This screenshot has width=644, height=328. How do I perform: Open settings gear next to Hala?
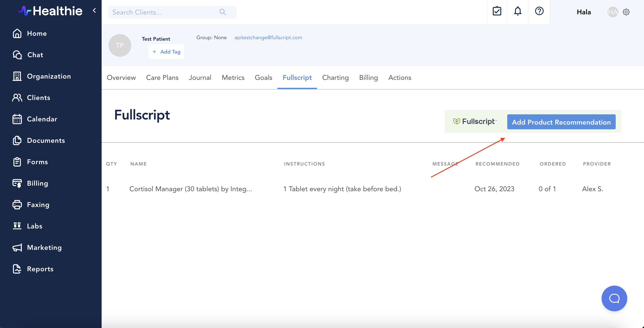point(626,12)
